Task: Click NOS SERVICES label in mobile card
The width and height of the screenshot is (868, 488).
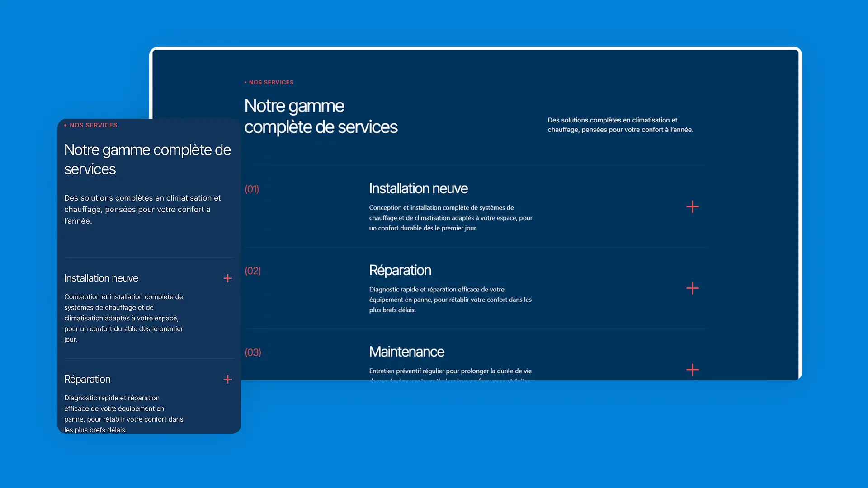Action: (93, 125)
